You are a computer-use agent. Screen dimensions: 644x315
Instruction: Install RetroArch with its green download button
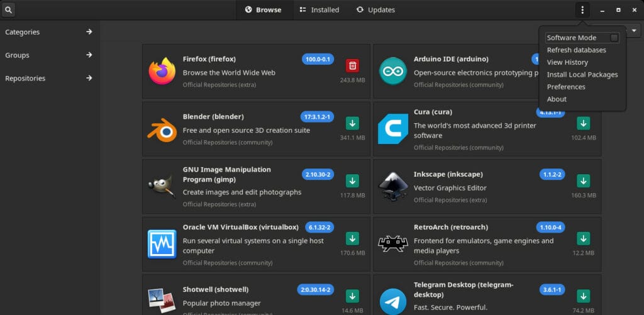(584, 239)
